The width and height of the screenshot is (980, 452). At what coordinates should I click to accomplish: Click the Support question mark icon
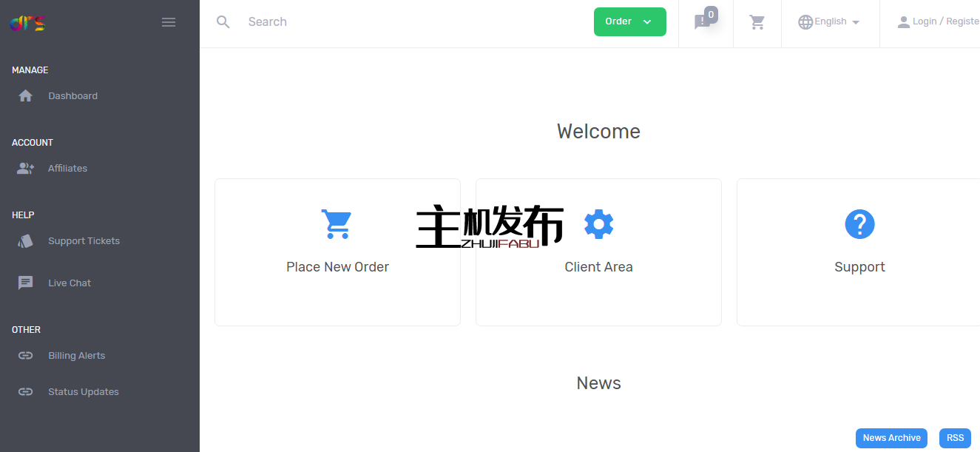point(859,223)
